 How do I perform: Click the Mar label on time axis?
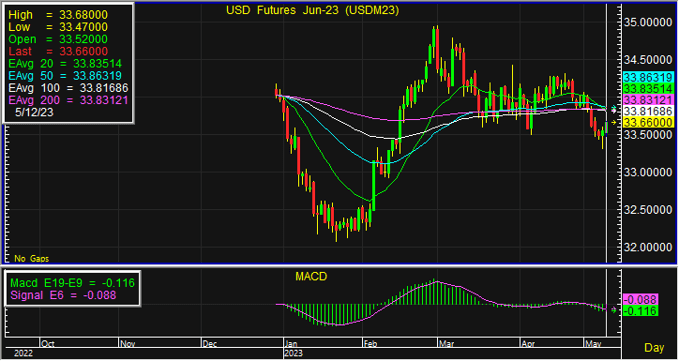tap(446, 344)
